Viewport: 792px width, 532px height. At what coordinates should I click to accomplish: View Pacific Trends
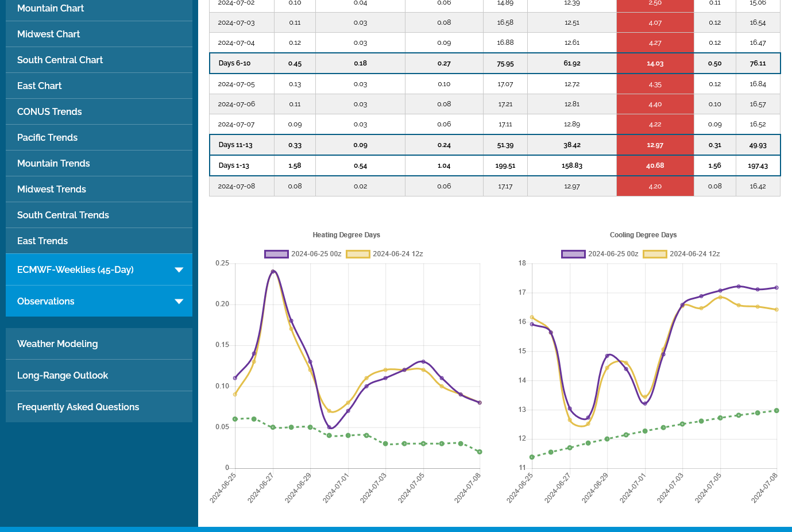pyautogui.click(x=47, y=138)
